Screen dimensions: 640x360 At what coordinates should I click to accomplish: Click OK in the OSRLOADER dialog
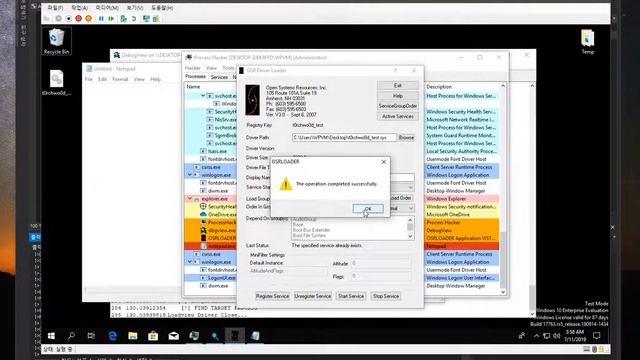click(x=368, y=209)
